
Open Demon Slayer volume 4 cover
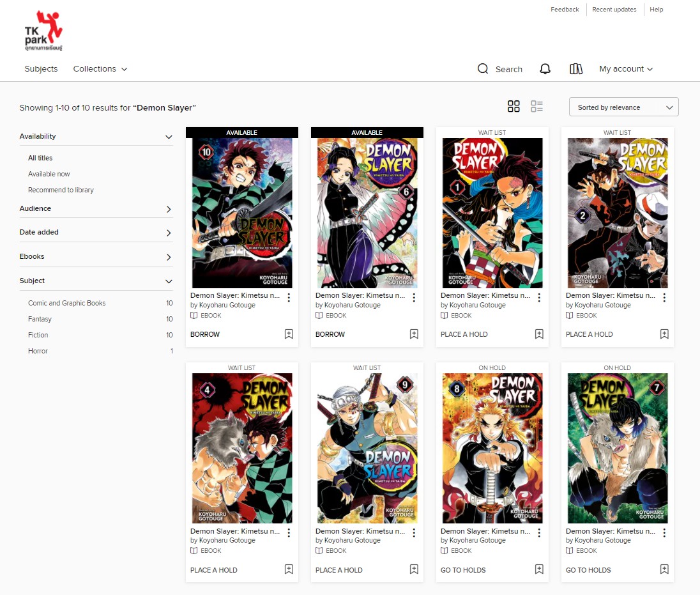coord(242,448)
